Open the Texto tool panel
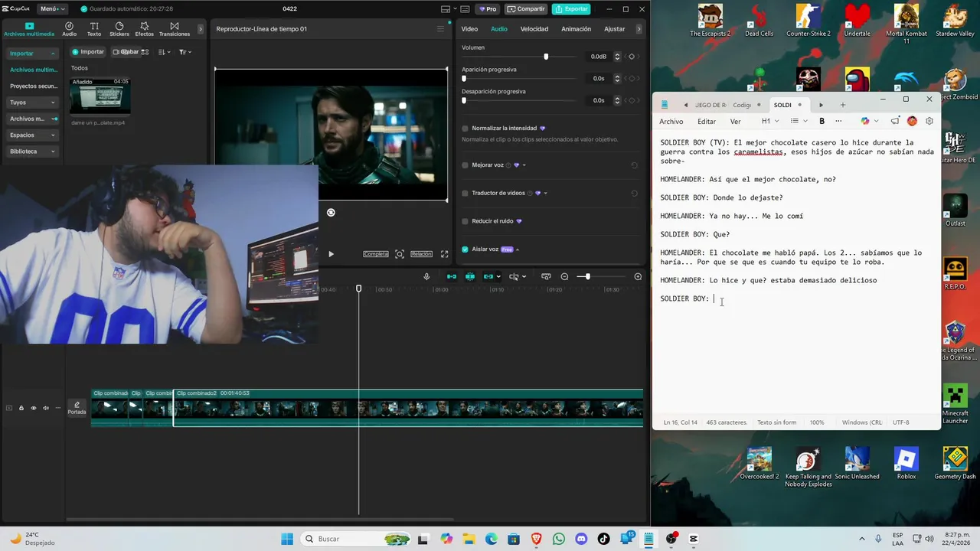980x551 pixels. (x=94, y=29)
